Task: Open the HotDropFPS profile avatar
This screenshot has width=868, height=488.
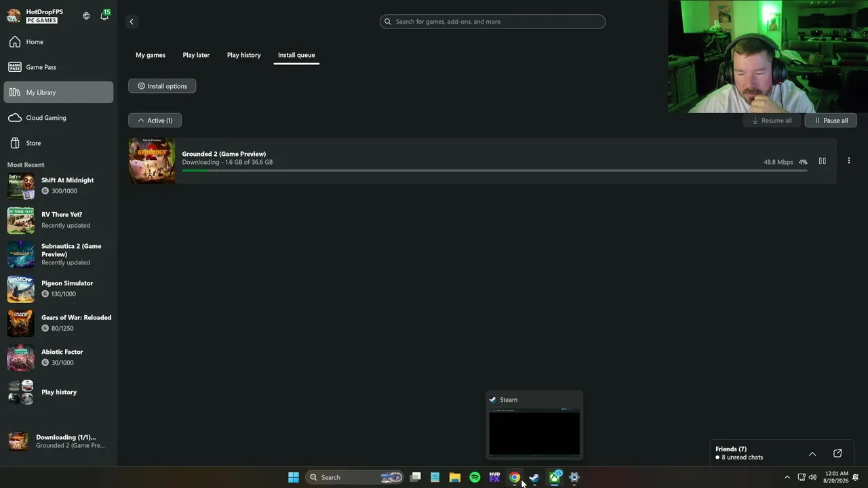Action: pyautogui.click(x=14, y=16)
